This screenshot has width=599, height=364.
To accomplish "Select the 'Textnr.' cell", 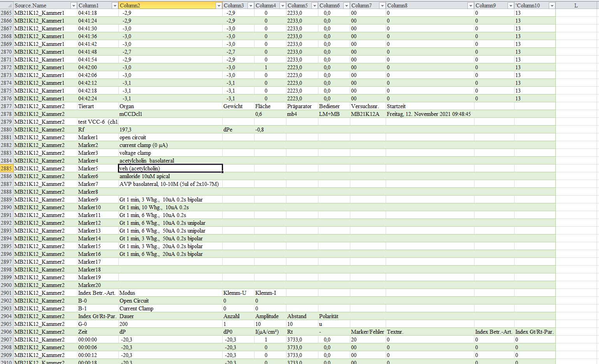I will pos(430,332).
